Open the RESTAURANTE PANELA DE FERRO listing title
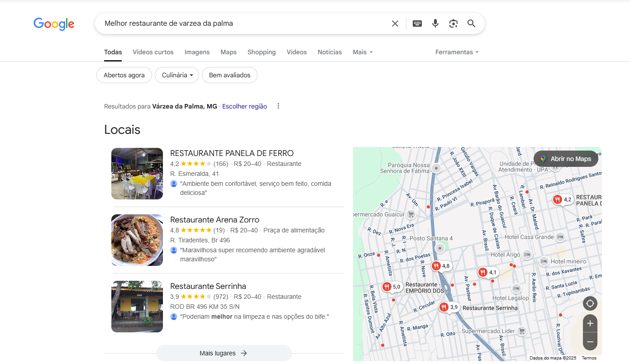Image resolution: width=630 pixels, height=364 pixels. point(232,153)
